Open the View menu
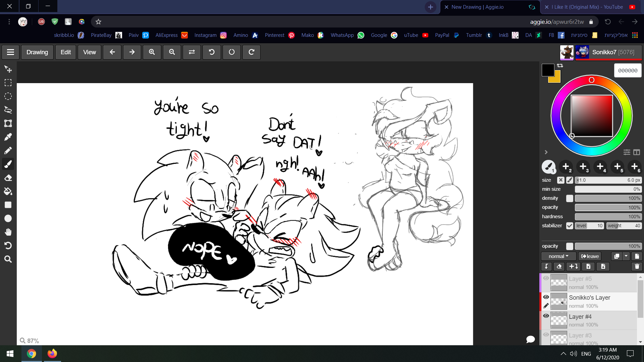This screenshot has height=362, width=644. click(89, 52)
